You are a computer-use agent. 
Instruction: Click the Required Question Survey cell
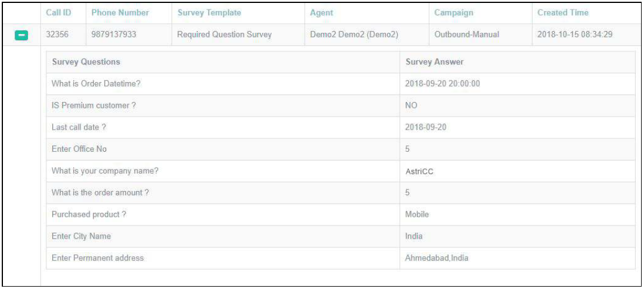tap(224, 35)
